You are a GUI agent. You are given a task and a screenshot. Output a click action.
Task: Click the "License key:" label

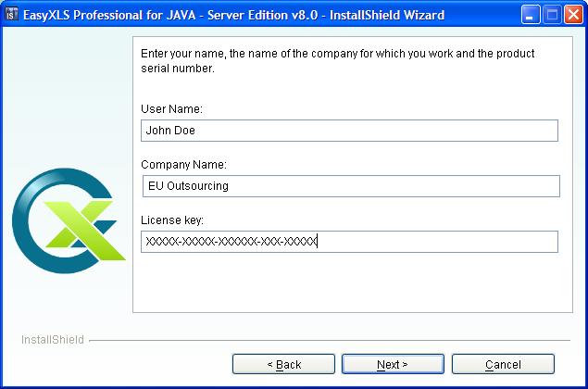coord(172,220)
